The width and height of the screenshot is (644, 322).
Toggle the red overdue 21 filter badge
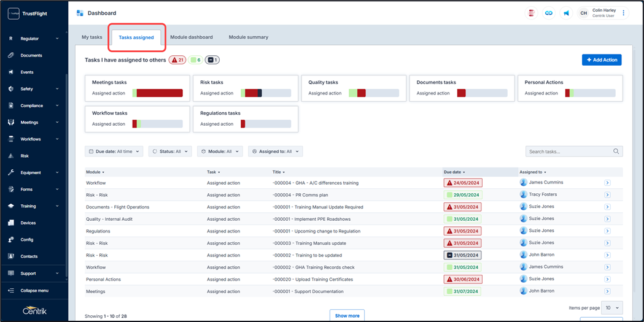(x=177, y=60)
